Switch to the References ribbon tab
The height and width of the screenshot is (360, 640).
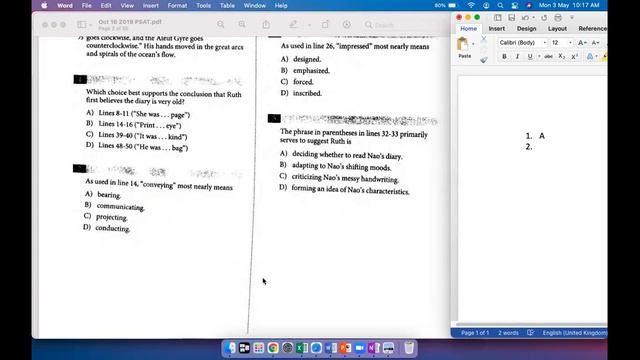[x=592, y=29]
